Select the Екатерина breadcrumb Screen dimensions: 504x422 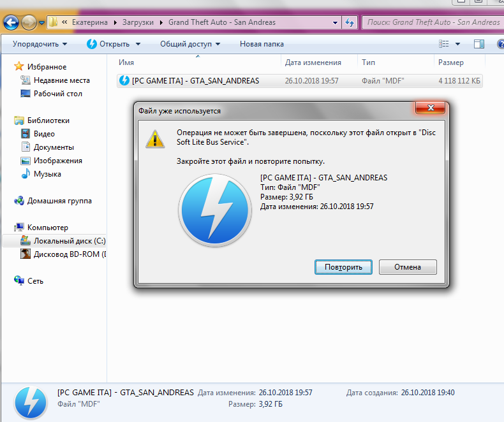[90, 22]
